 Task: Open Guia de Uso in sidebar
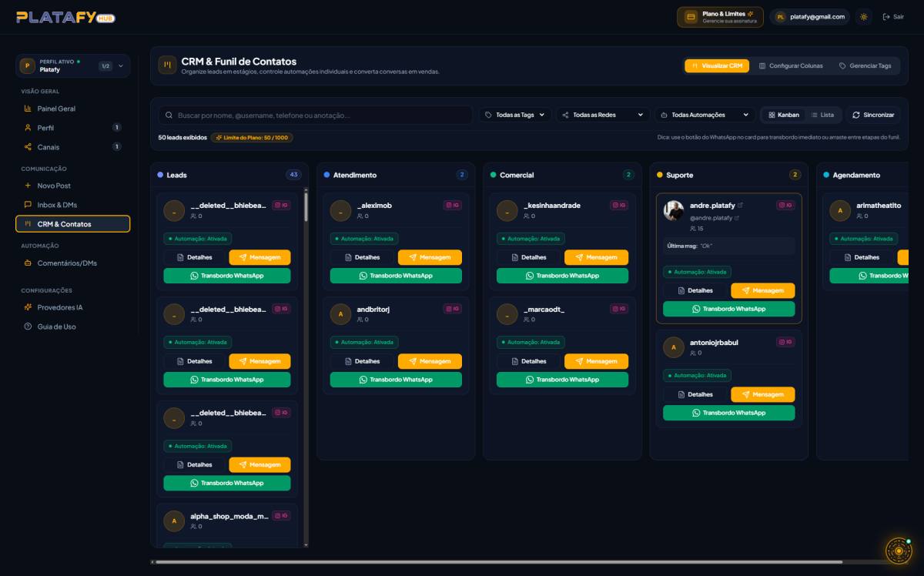tap(73, 327)
